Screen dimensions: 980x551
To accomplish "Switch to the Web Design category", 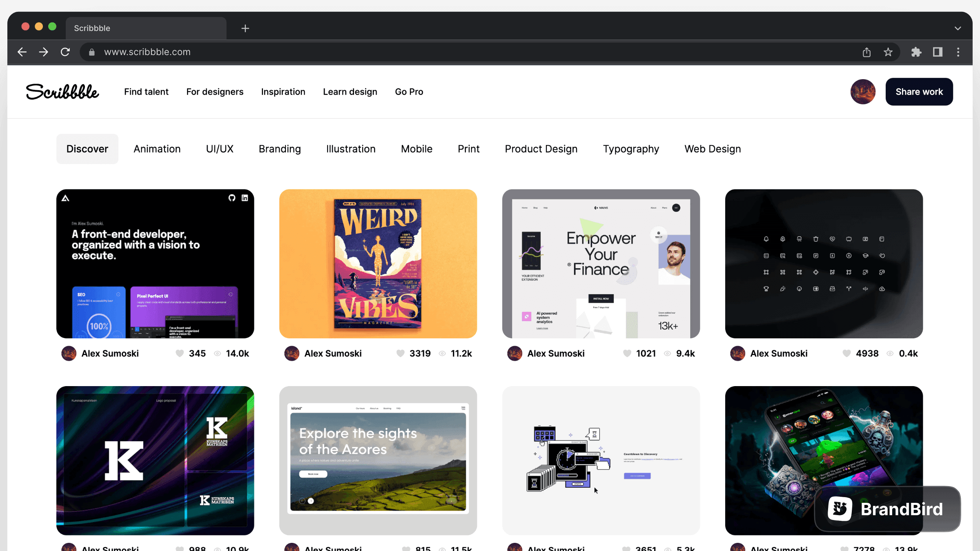I will tap(713, 149).
